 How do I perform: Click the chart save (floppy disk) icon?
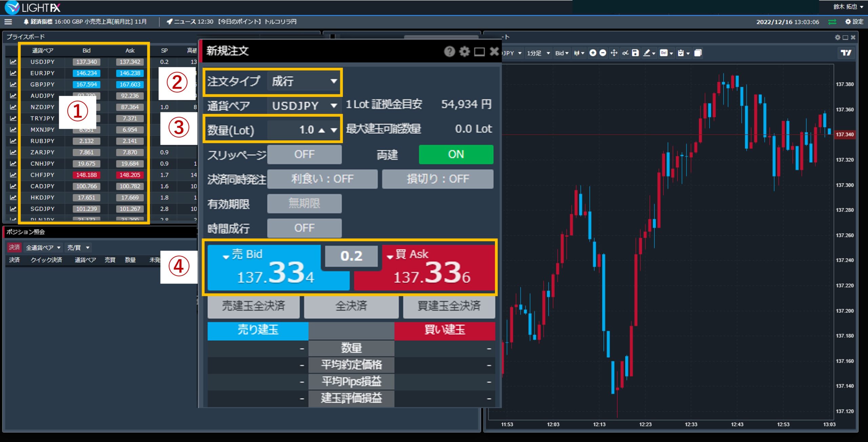click(x=635, y=53)
